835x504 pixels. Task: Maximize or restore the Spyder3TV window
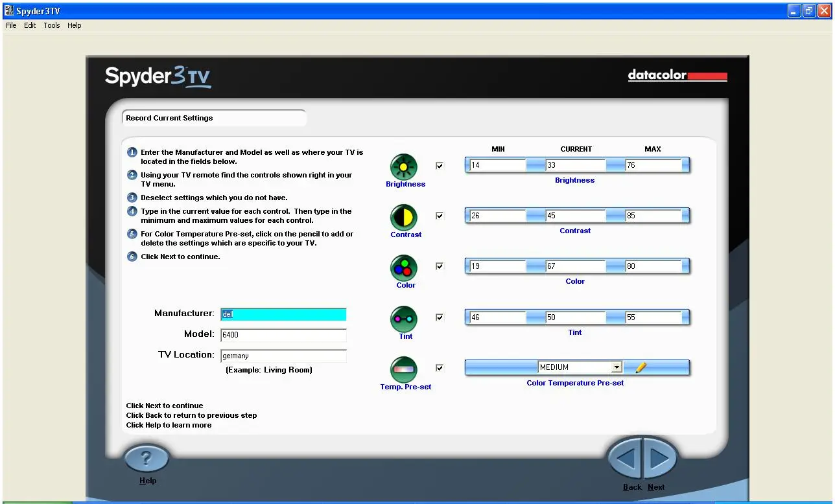pos(809,10)
